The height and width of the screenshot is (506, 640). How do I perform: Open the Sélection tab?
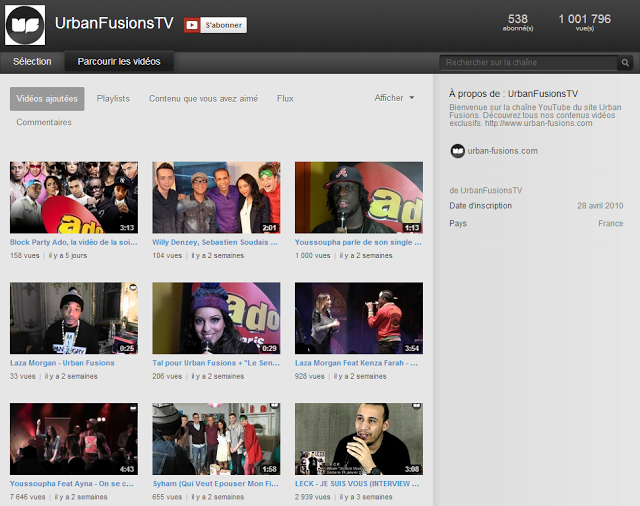[x=32, y=62]
